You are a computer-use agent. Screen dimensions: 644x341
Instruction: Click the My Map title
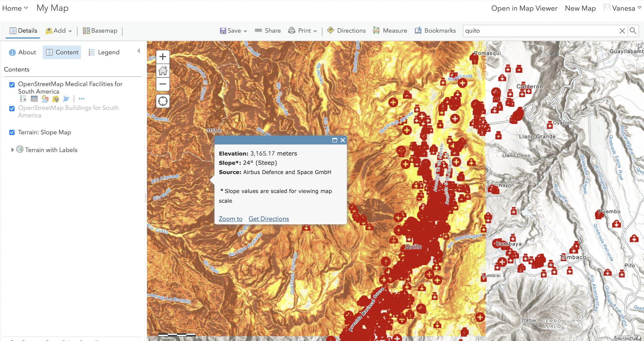tap(52, 8)
